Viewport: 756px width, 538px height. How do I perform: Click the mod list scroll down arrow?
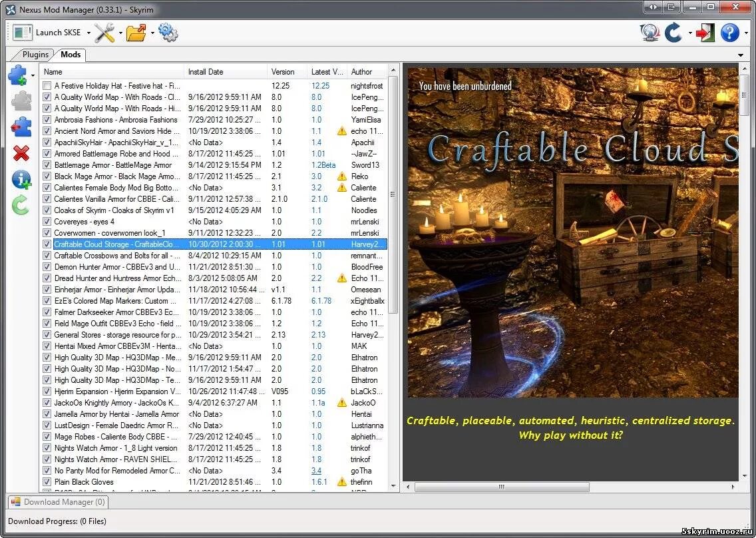(x=393, y=486)
